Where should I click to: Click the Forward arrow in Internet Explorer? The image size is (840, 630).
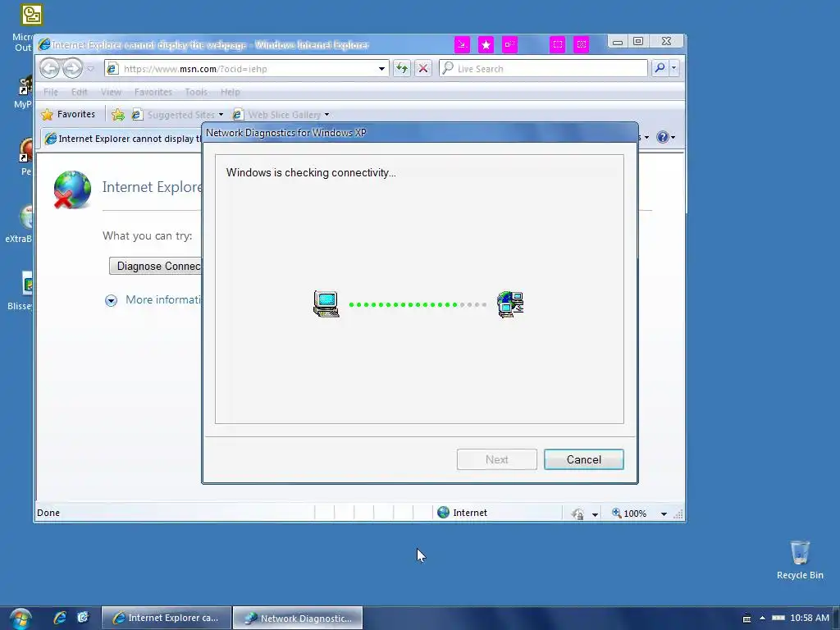click(x=72, y=69)
